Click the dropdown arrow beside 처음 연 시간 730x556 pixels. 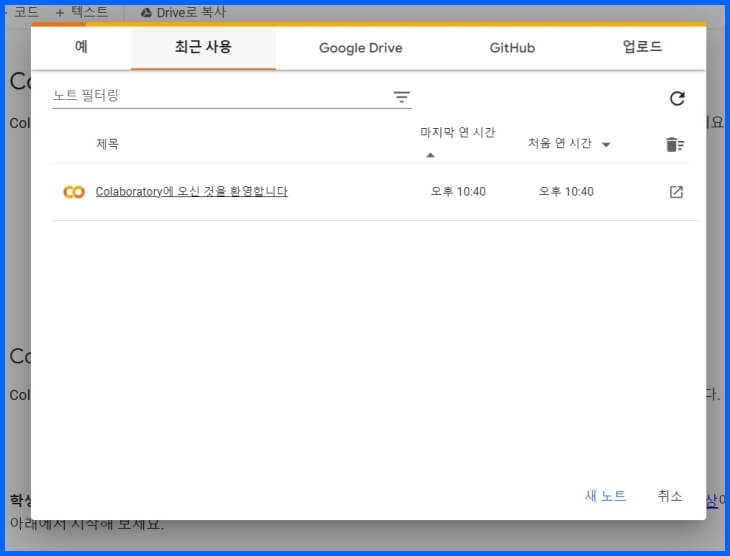coord(606,144)
